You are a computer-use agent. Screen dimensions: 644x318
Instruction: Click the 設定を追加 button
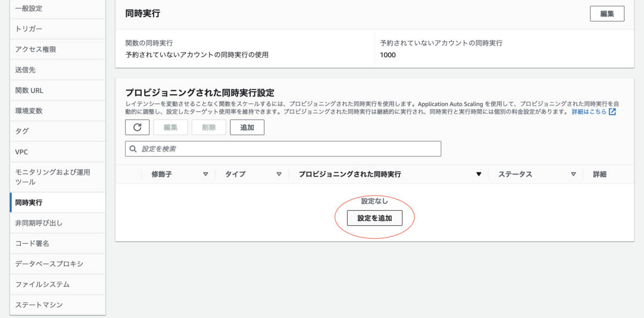(x=375, y=218)
